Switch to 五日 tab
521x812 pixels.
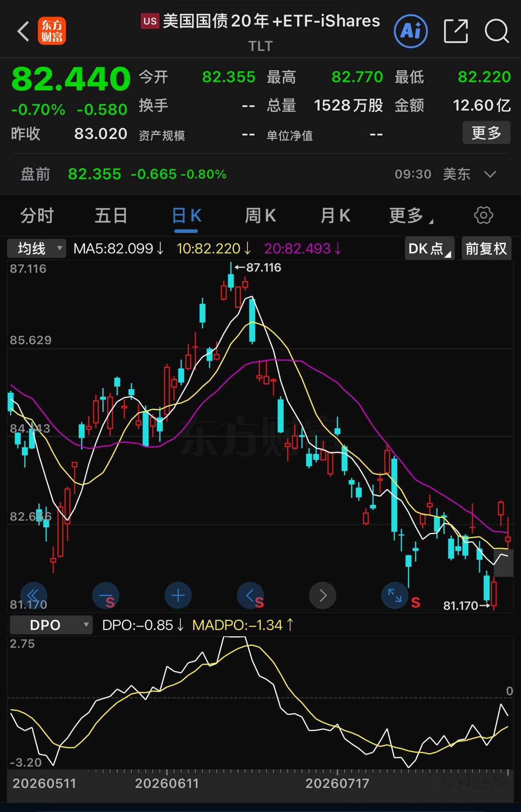(111, 215)
